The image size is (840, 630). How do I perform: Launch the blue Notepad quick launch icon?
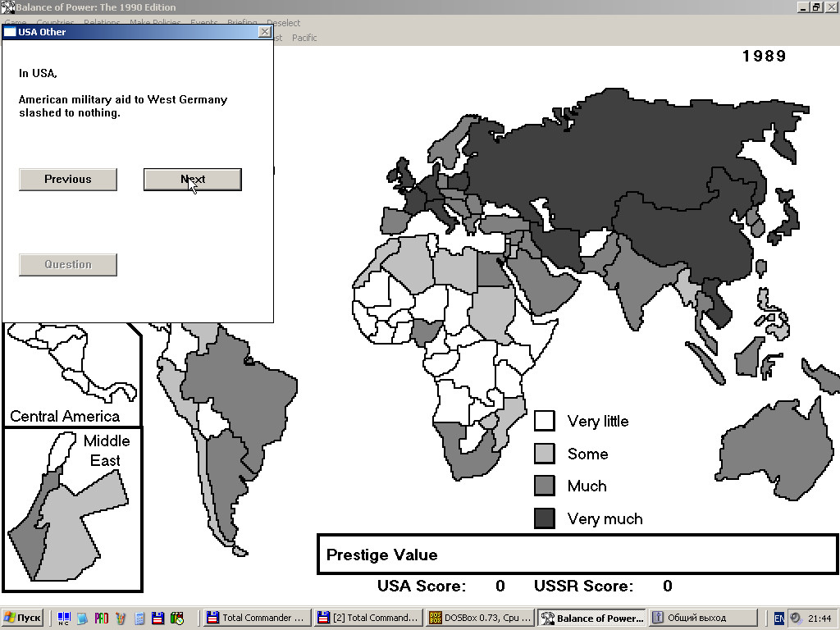(82, 618)
